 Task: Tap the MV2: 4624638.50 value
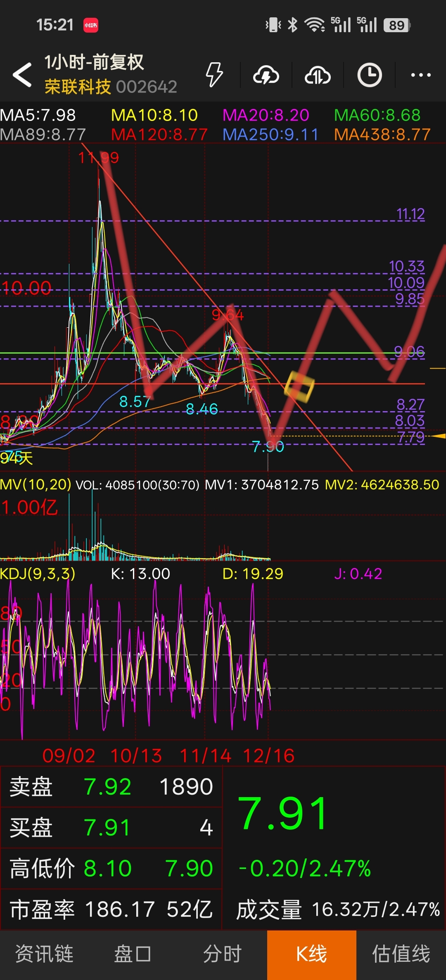click(382, 485)
